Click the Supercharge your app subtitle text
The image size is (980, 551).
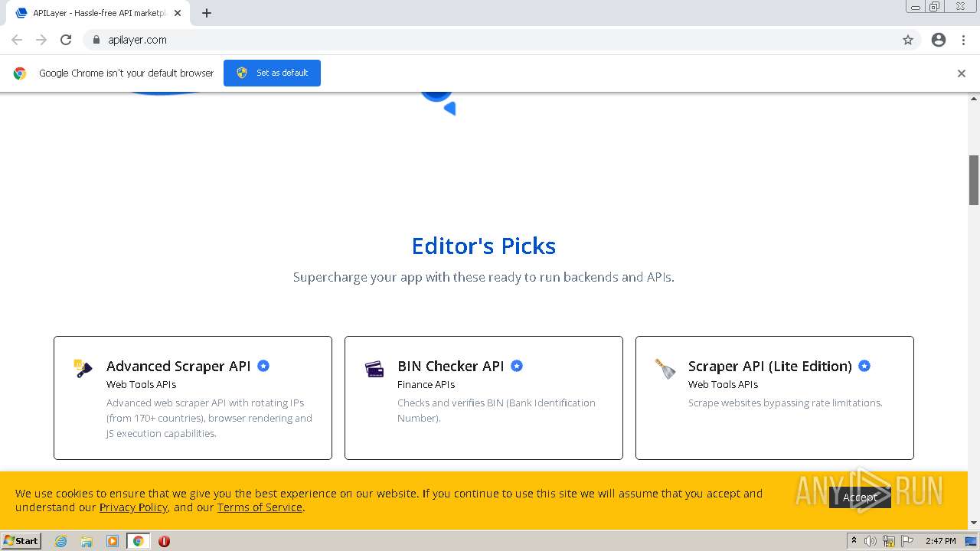click(484, 277)
